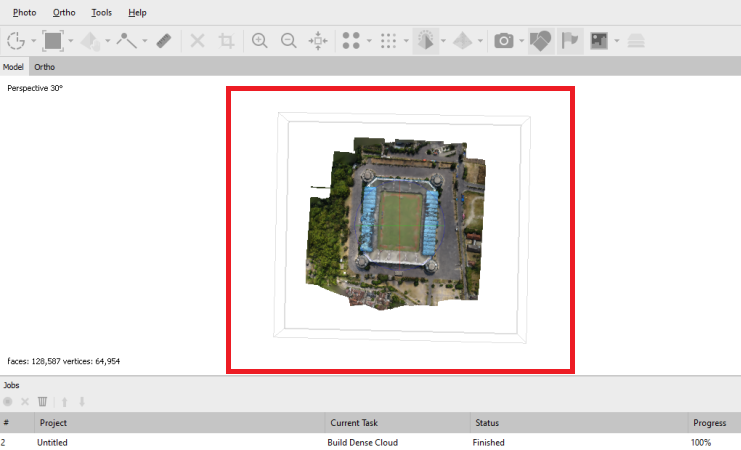Open dropdown next to Show Images icon
741x450 pixels.
tap(617, 41)
